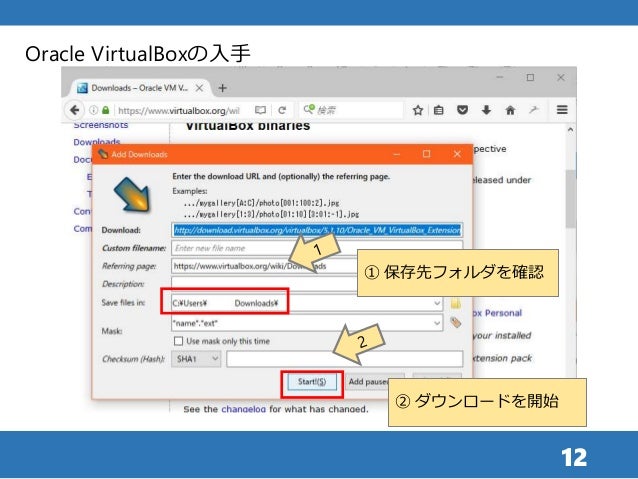Bookmark page using the star icon
This screenshot has height=479, width=638.
coord(417,110)
